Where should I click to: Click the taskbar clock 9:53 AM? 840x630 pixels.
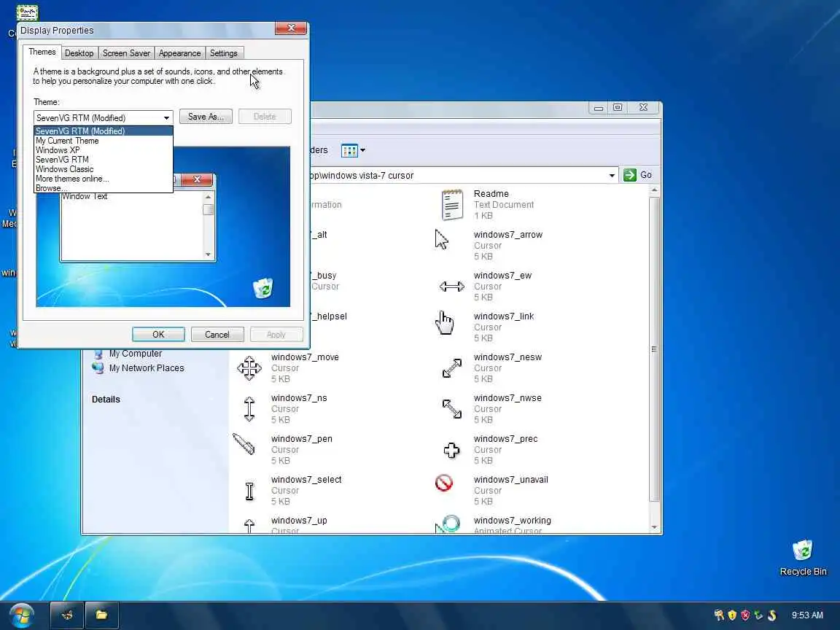[x=807, y=615]
